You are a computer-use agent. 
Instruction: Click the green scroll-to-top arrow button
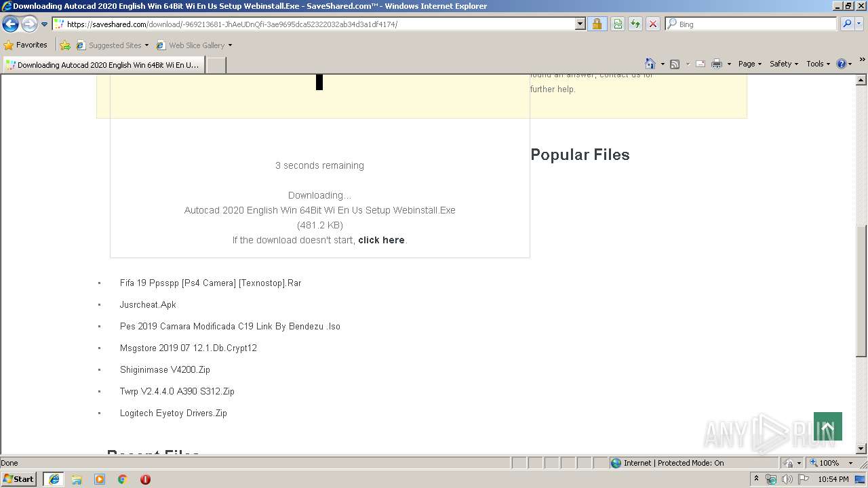coord(828,426)
